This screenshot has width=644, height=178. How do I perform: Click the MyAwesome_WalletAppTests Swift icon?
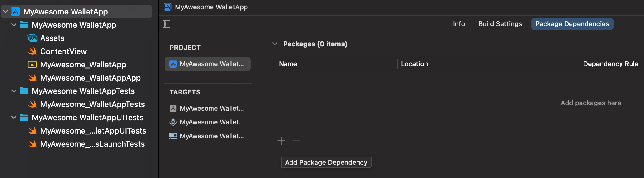click(32, 104)
